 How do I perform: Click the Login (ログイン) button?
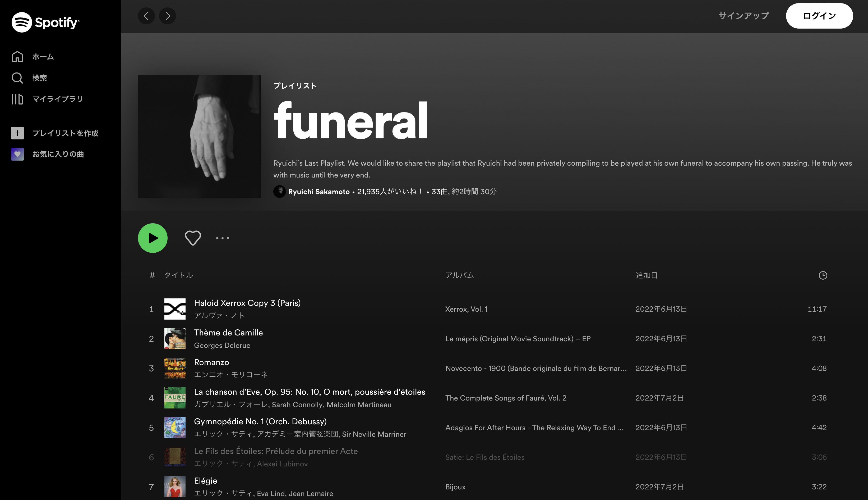point(819,16)
